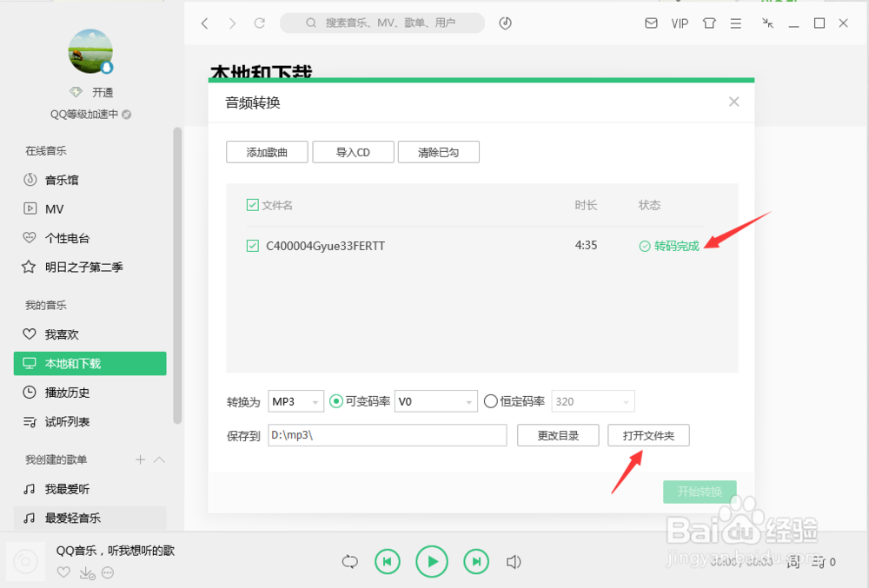Select the 可变码率 radio button
Screen dimensions: 869x588
[335, 401]
